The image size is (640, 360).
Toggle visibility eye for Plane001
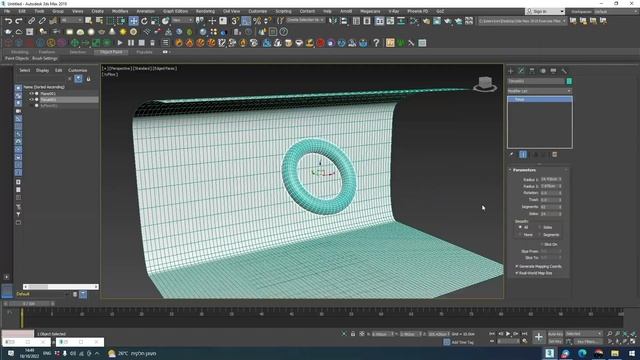[x=31, y=93]
